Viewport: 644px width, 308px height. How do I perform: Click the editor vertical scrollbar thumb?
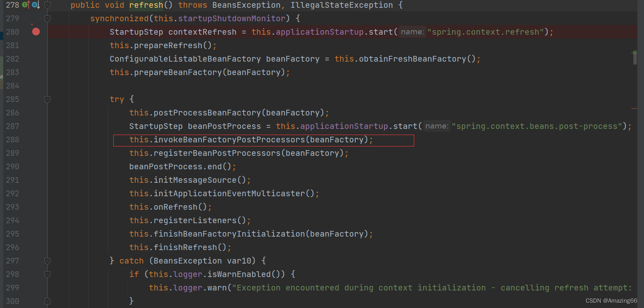[635, 58]
